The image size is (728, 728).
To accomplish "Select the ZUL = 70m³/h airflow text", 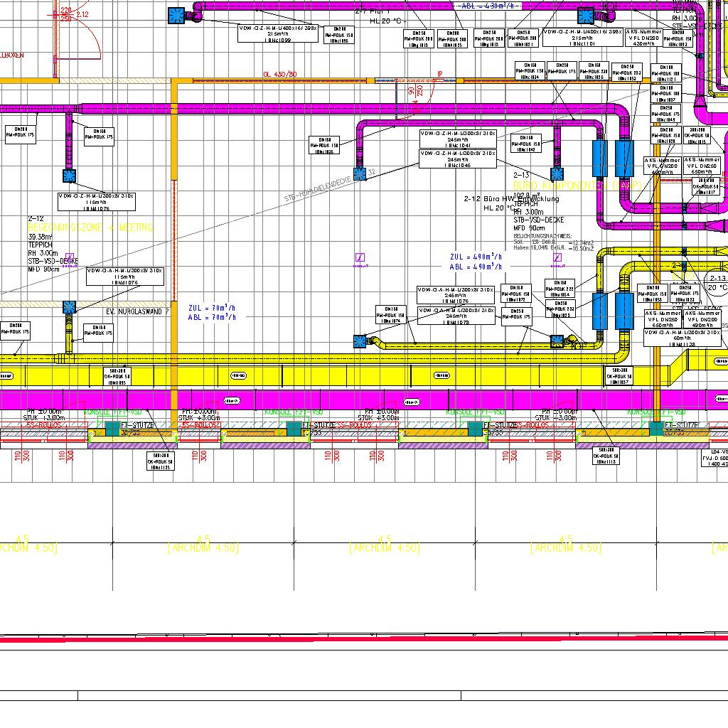I will (x=212, y=308).
